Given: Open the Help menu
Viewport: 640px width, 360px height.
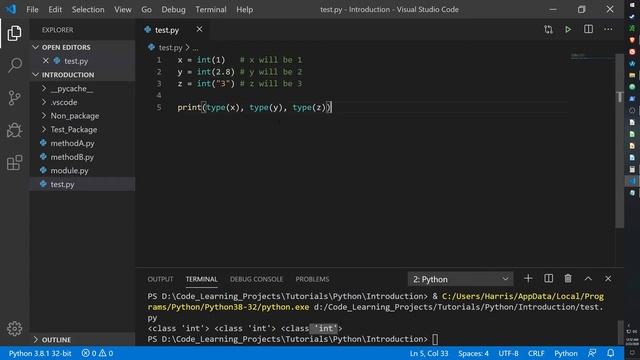Looking at the screenshot, I should (x=244, y=9).
